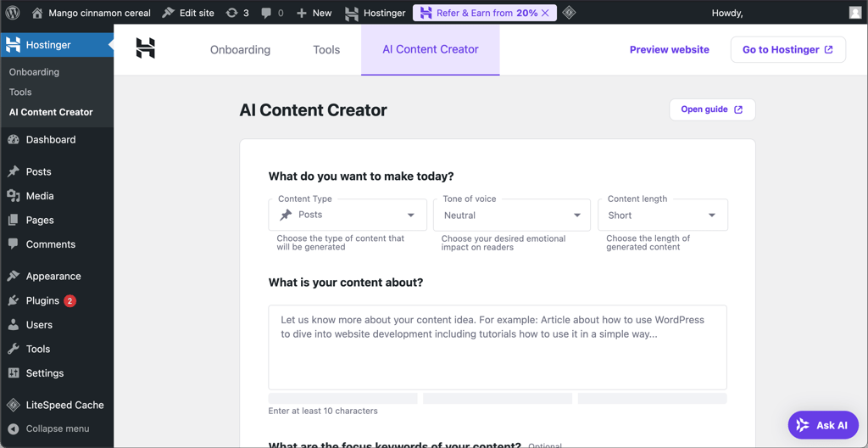Click the home icon beside Mango cinnamon cereal
This screenshot has width=868, height=448.
(37, 13)
